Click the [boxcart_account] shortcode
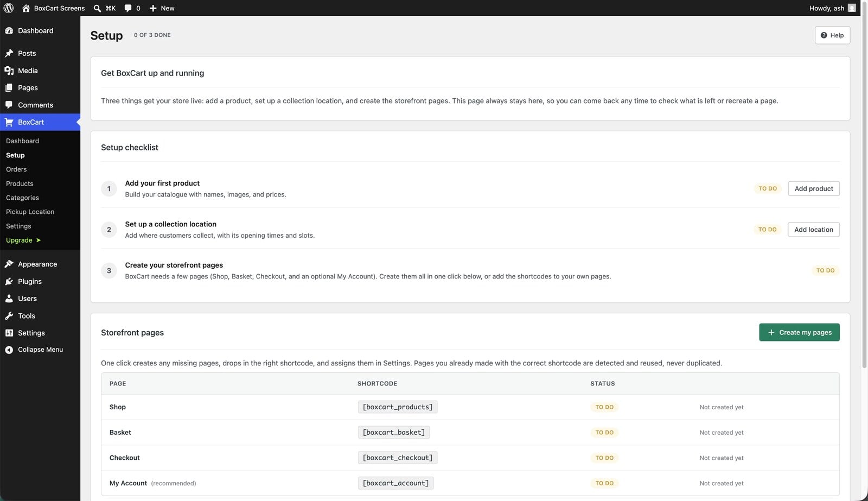The width and height of the screenshot is (868, 501). (395, 483)
